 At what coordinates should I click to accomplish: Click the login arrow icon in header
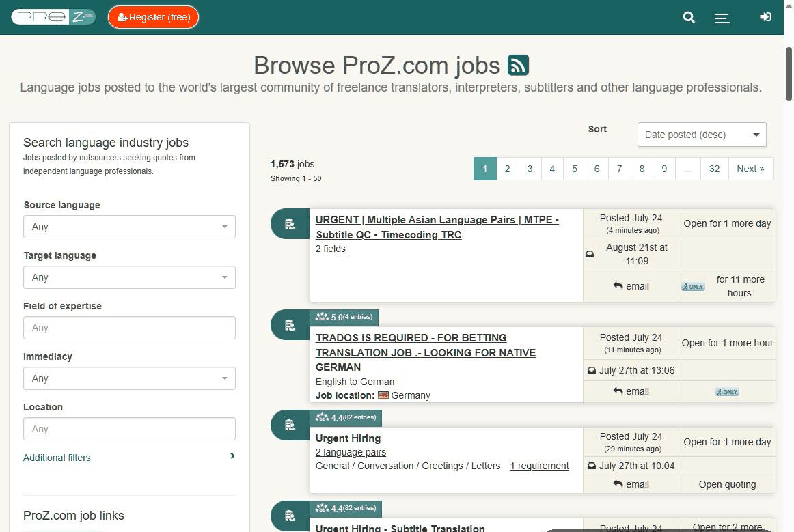pos(765,16)
